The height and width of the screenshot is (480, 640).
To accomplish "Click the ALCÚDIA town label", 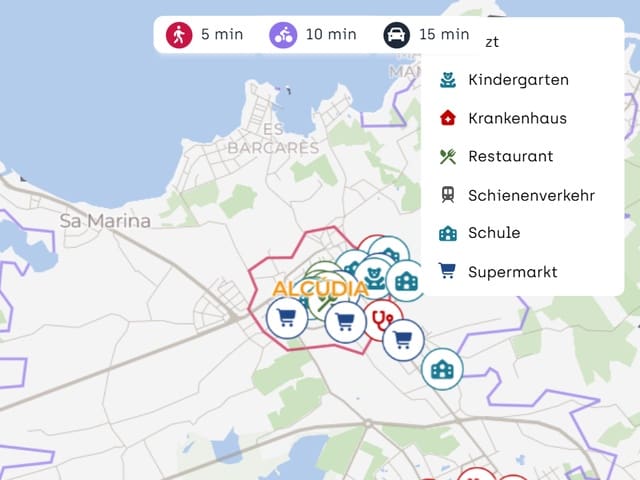I will (320, 289).
